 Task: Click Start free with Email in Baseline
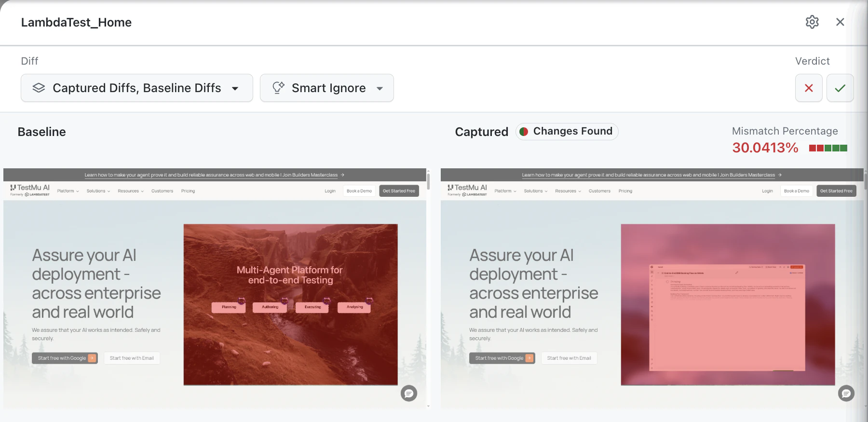(132, 358)
